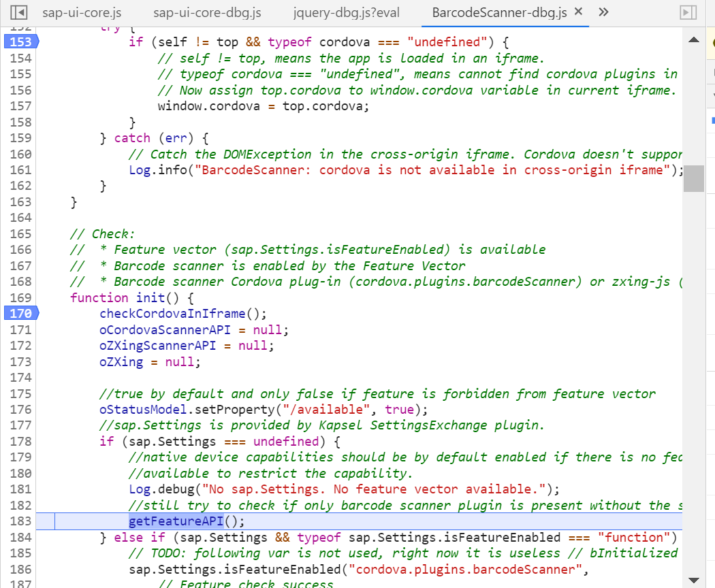
Task: Close the BarcodeScanner-dbg.js tab
Action: (580, 11)
